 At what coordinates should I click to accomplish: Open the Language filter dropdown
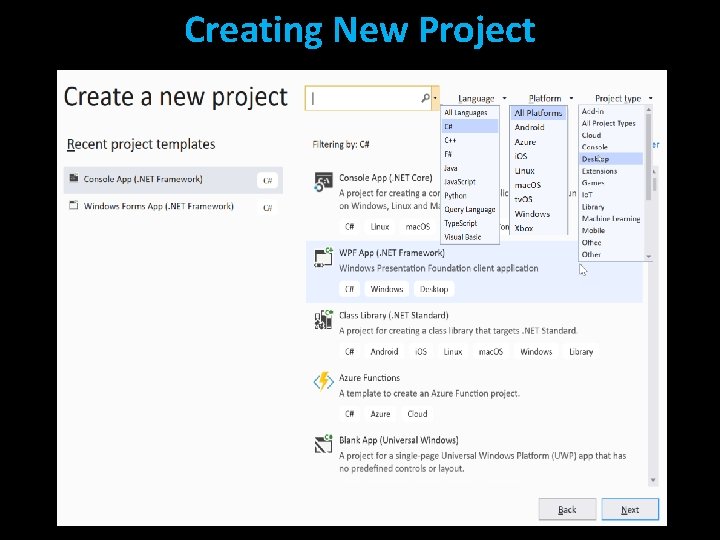coord(482,98)
